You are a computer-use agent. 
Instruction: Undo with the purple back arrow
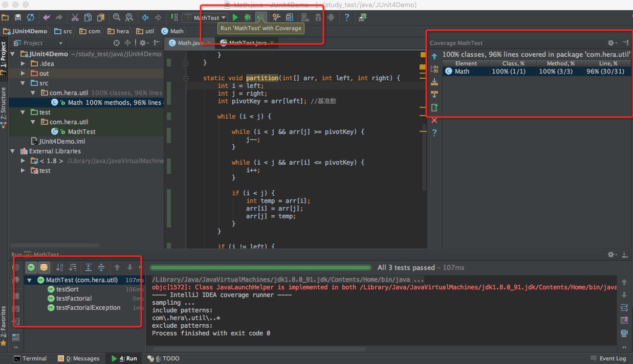(x=47, y=17)
